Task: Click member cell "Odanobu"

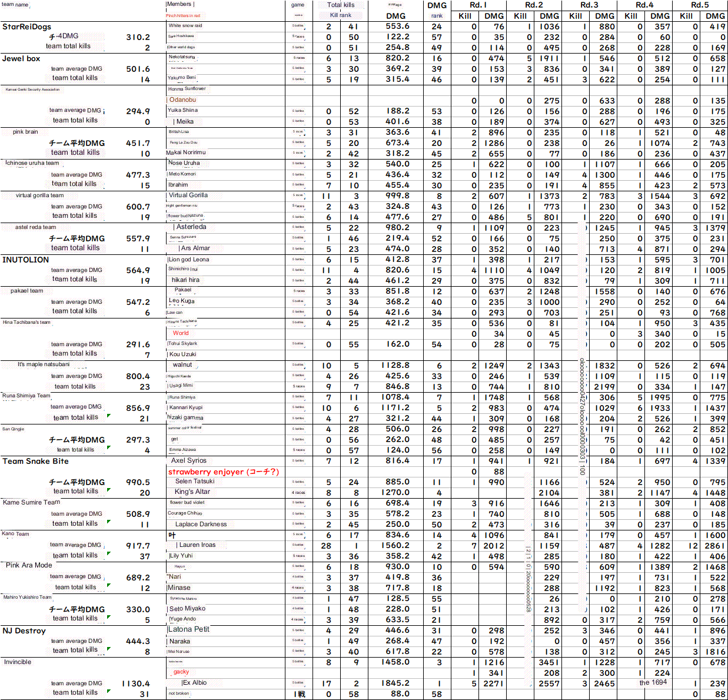Action: [182, 100]
